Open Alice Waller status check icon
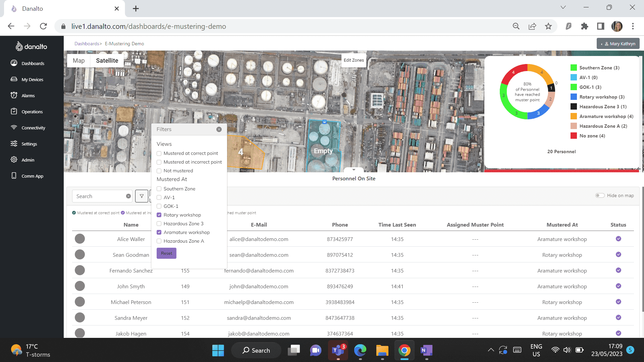Viewport: 644px width, 362px height. coord(618,239)
